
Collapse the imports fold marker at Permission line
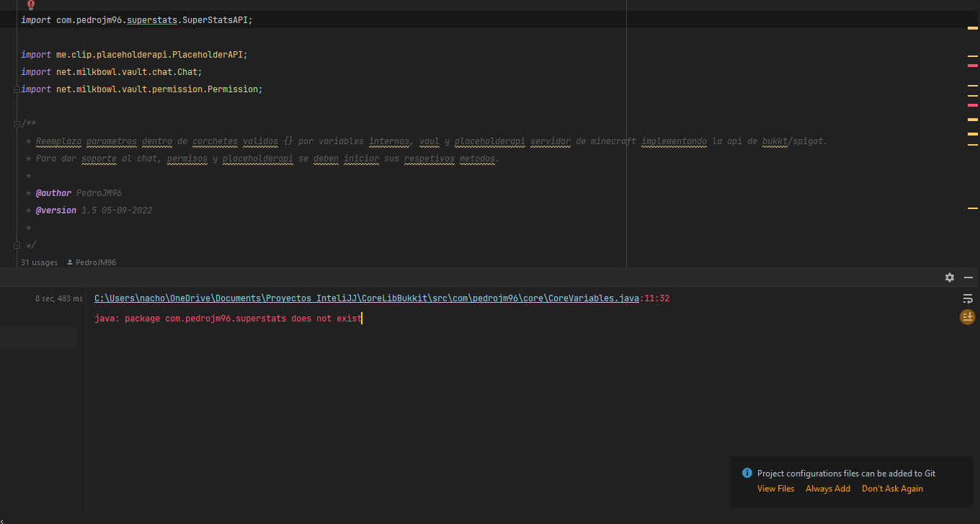[17, 89]
